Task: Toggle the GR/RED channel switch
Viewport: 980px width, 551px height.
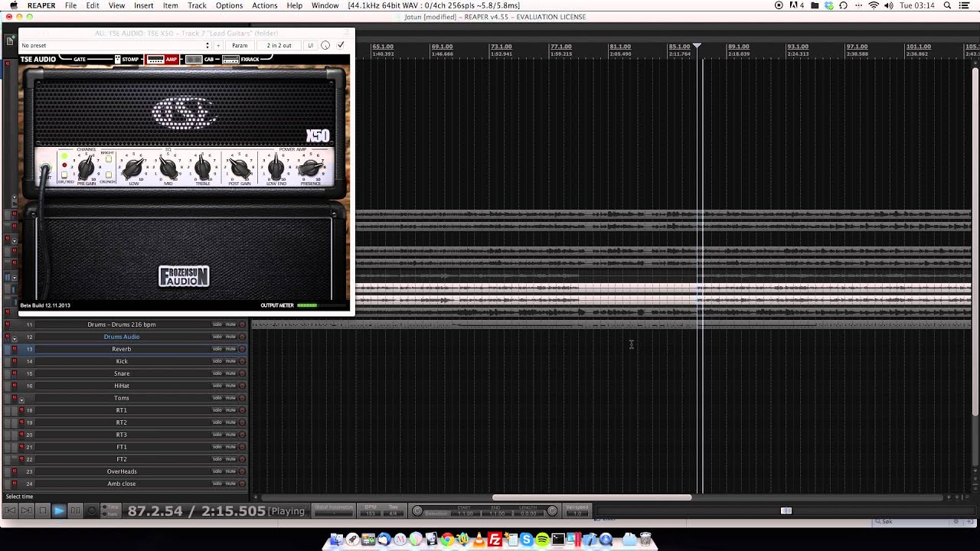Action: pos(64,175)
